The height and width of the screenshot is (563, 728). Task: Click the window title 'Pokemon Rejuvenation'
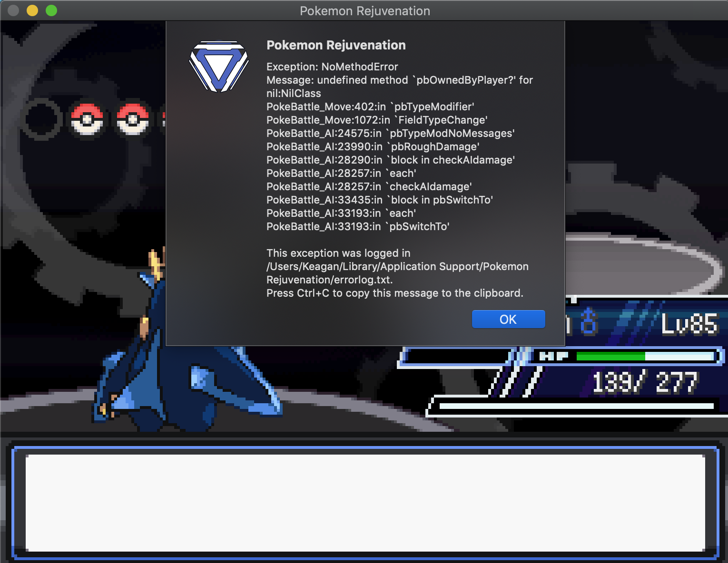click(x=365, y=11)
